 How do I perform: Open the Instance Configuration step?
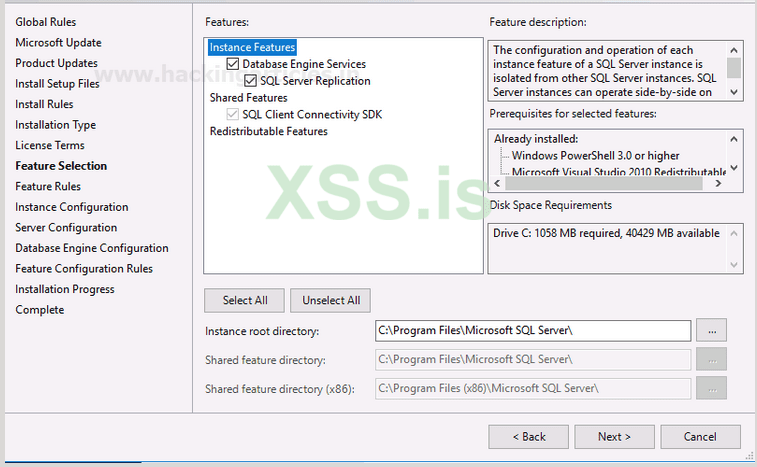[72, 207]
